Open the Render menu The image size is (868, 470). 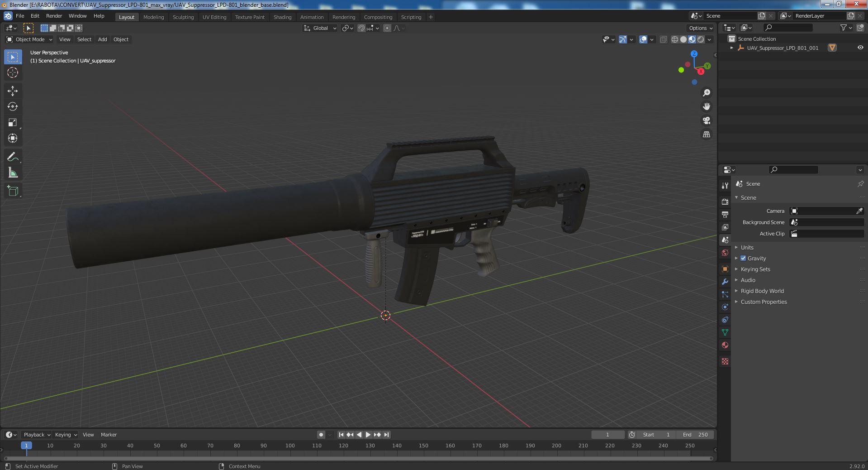54,16
